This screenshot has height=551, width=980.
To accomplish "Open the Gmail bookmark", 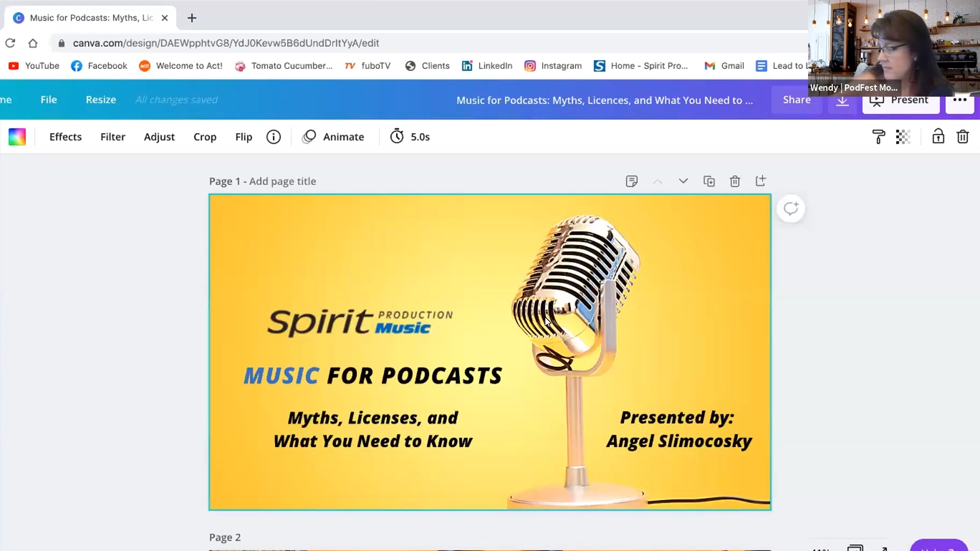I will click(724, 66).
